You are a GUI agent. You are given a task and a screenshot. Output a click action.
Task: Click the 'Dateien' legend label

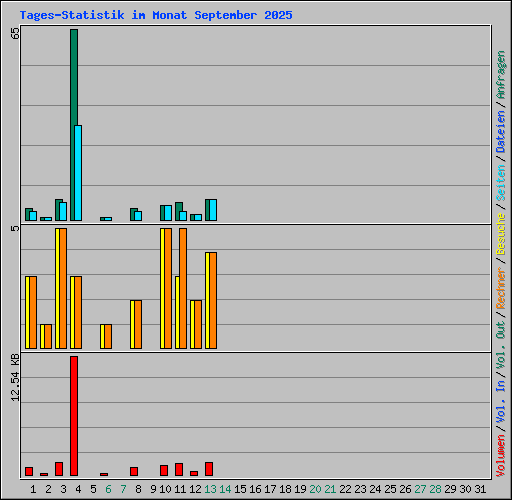501,132
